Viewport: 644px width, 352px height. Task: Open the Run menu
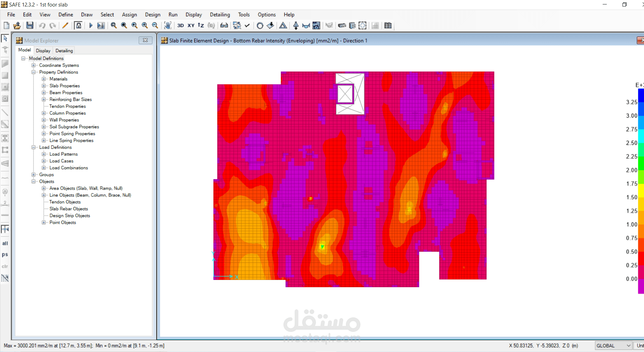[x=173, y=15]
